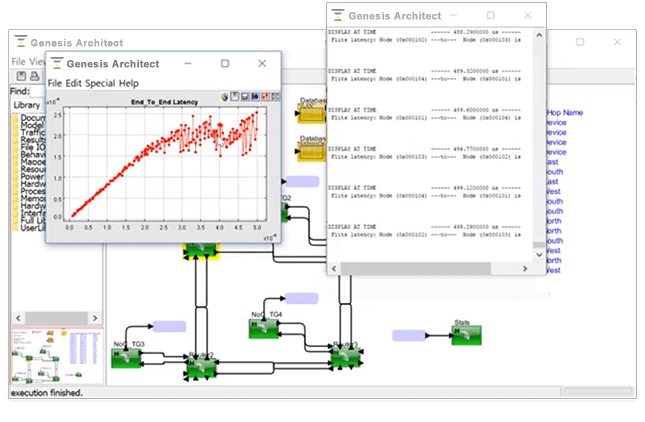Click the gray disk-like plot toolbar icon
The image size is (645, 422).
245,97
